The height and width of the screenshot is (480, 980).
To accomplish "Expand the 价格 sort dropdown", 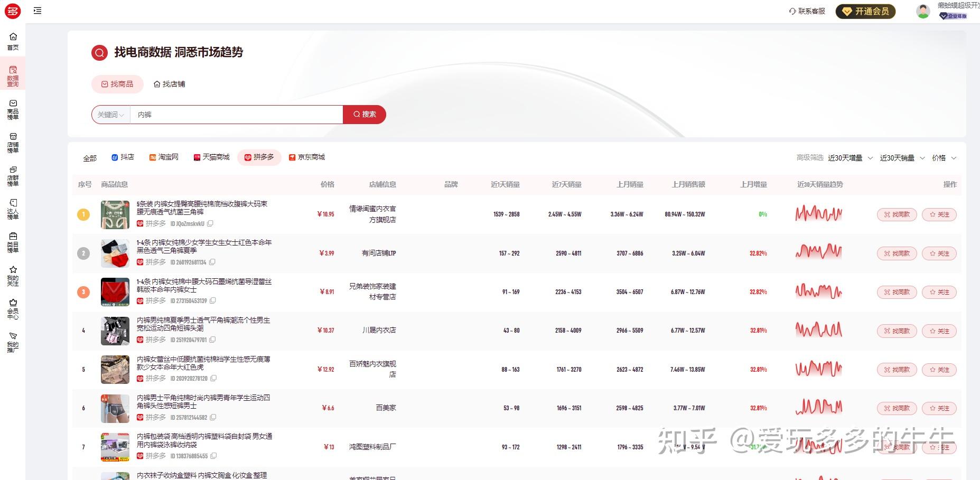I will (x=944, y=158).
